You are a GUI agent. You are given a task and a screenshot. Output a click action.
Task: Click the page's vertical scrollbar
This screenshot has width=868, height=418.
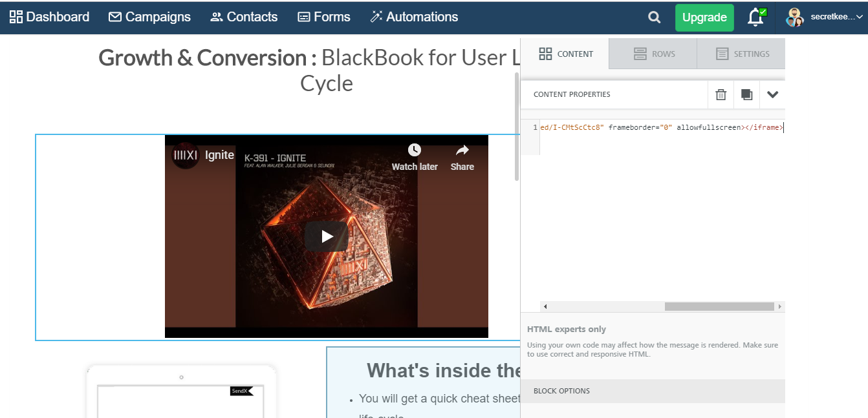(x=516, y=126)
